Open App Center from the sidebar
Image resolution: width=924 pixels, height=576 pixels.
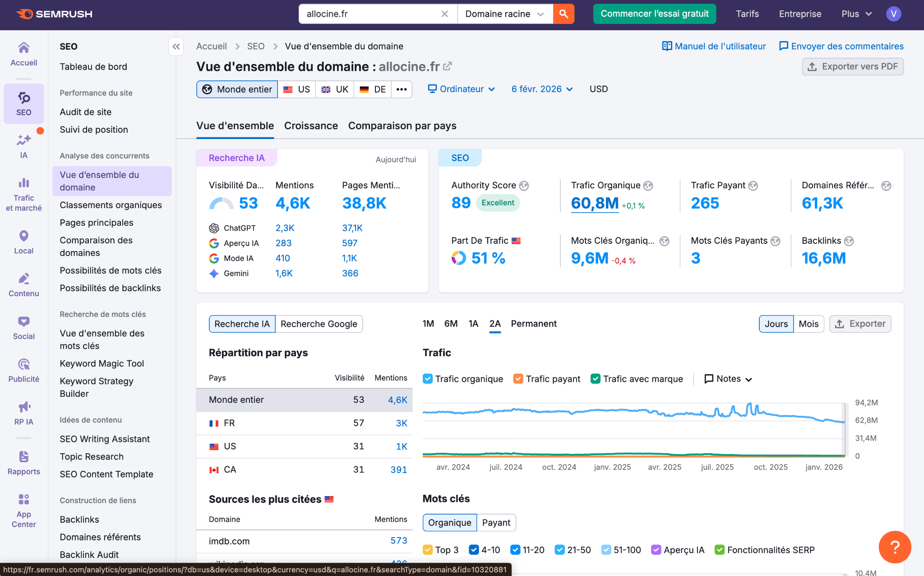point(23,508)
